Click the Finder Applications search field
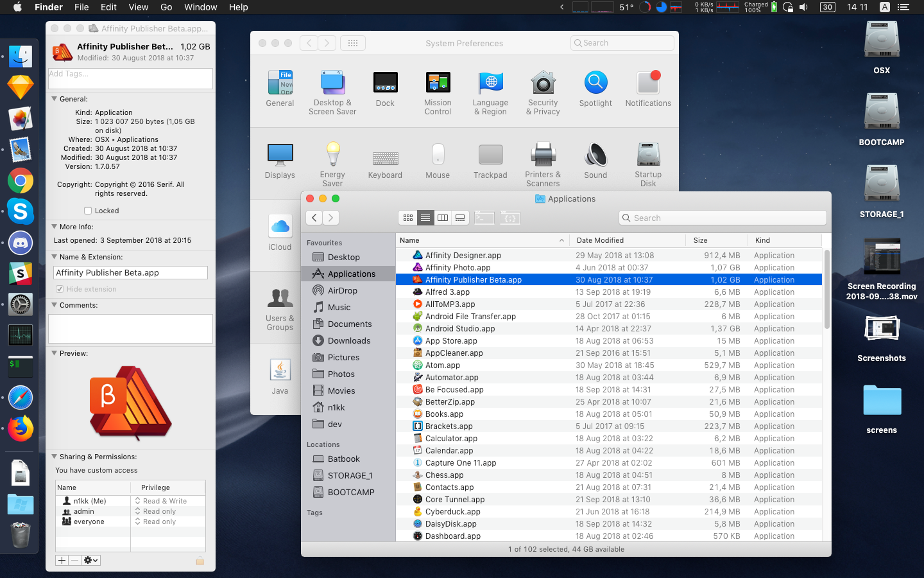924x578 pixels. point(723,218)
